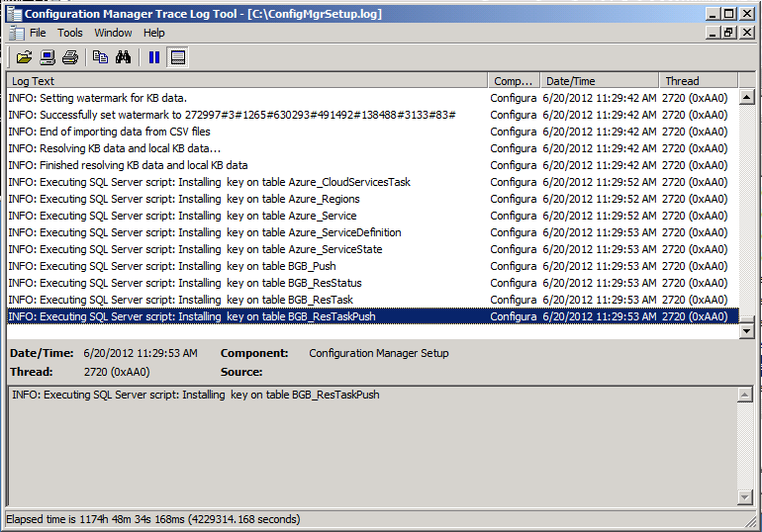Click log list scroll down arrow

(746, 331)
